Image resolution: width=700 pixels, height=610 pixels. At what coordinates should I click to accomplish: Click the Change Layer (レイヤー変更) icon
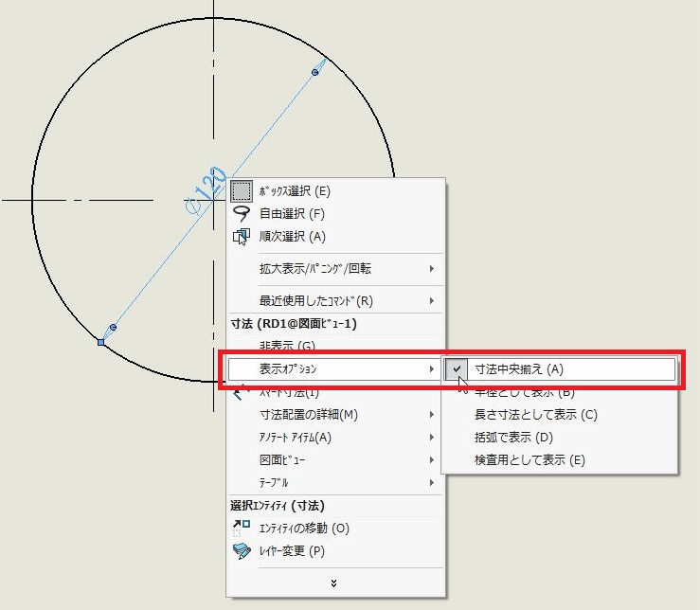(242, 551)
